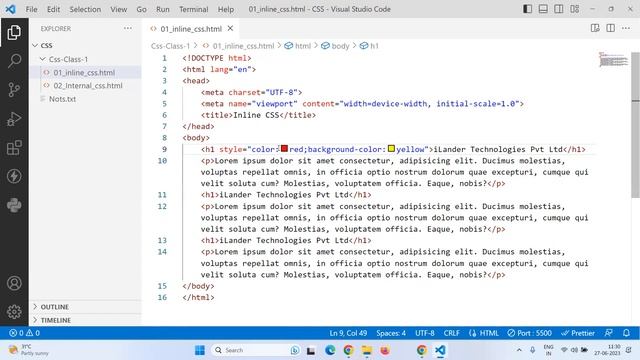Open the File menu
This screenshot has height=360, width=640.
(31, 9)
